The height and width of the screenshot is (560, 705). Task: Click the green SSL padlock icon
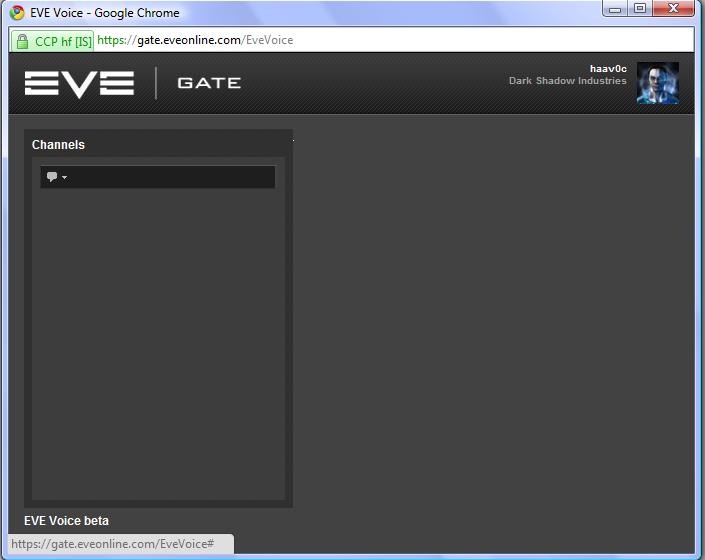pos(22,41)
